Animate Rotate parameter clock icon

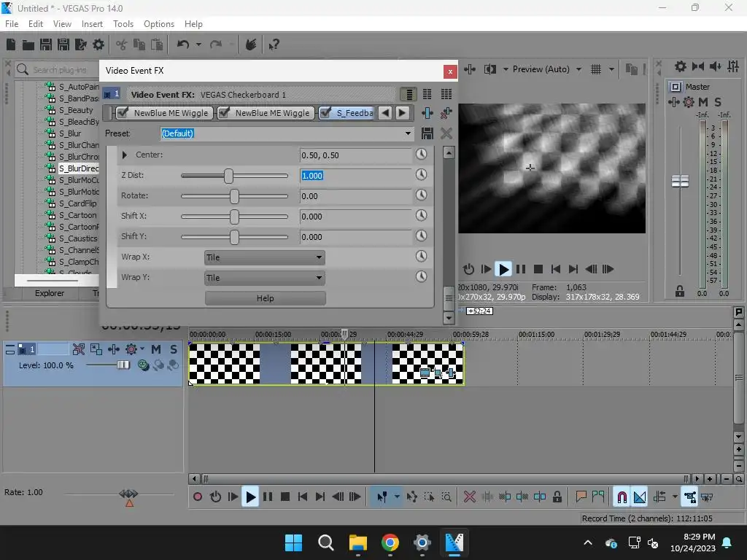tap(421, 195)
